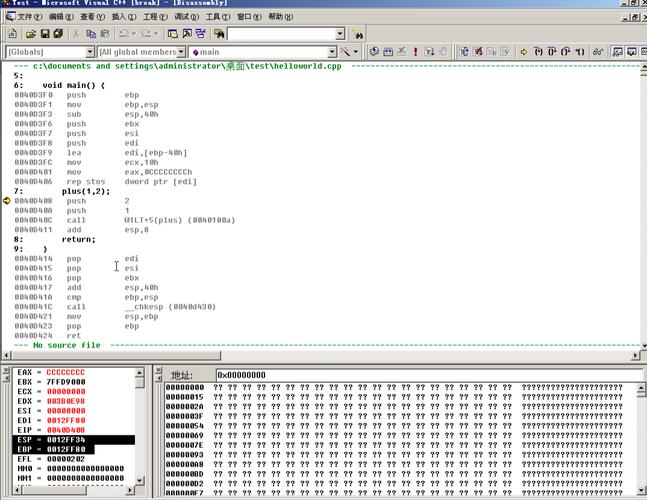647x500 pixels.
Task: Open the 插入 menu
Action: [x=123, y=17]
